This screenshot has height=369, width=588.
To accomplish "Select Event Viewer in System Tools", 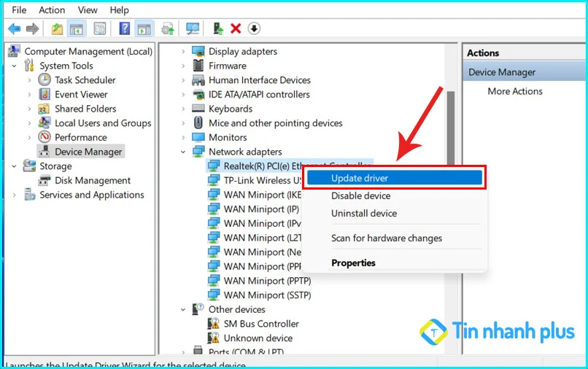I will (x=80, y=95).
